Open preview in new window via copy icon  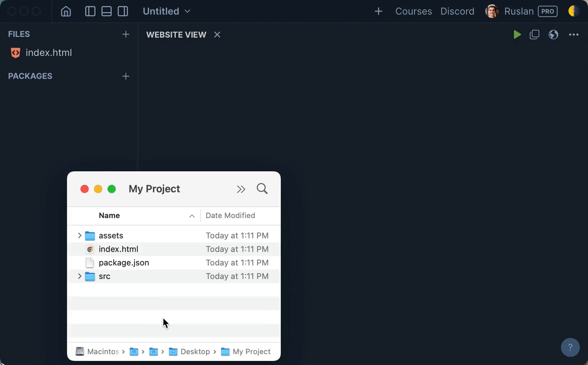pyautogui.click(x=535, y=34)
